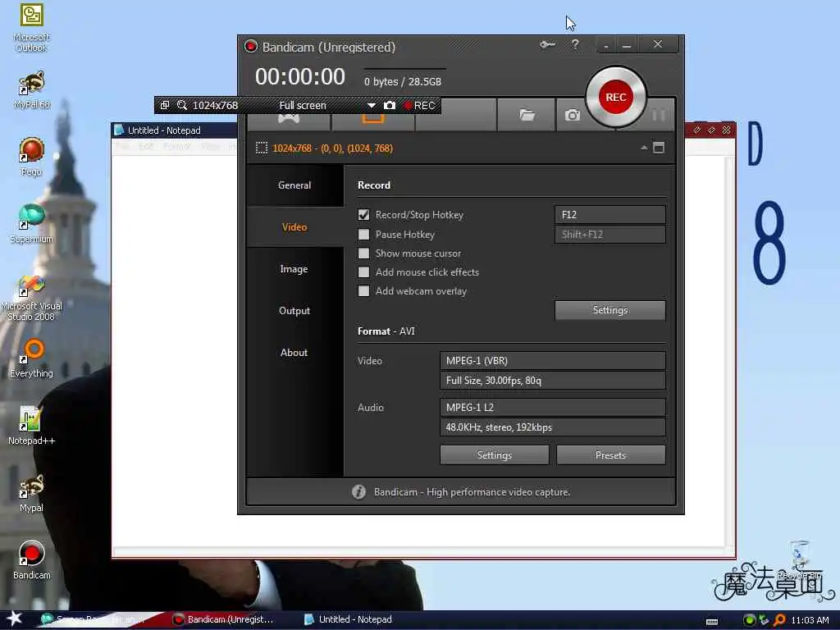Enable Show mouse cursor

pos(363,253)
